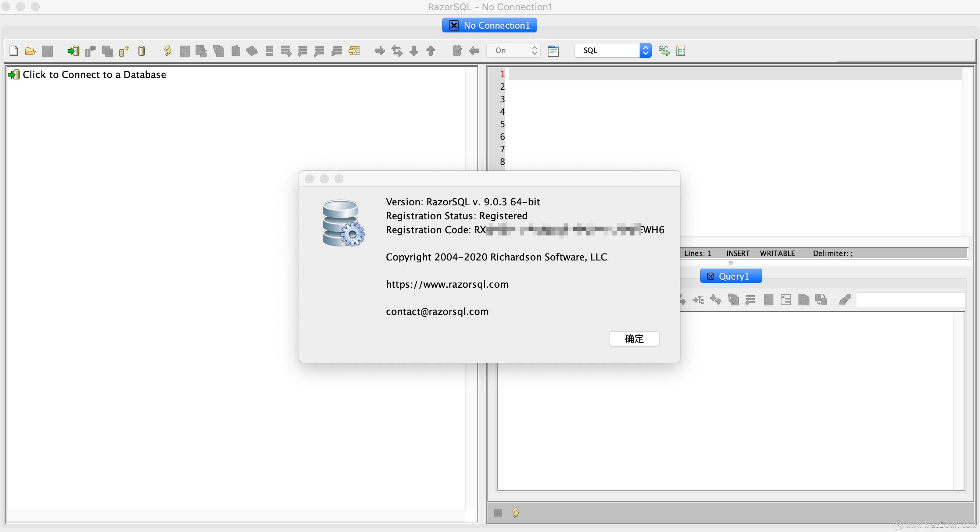Click the filter input field in Query1 toolbar
Viewport: 980px width, 532px height.
click(910, 300)
